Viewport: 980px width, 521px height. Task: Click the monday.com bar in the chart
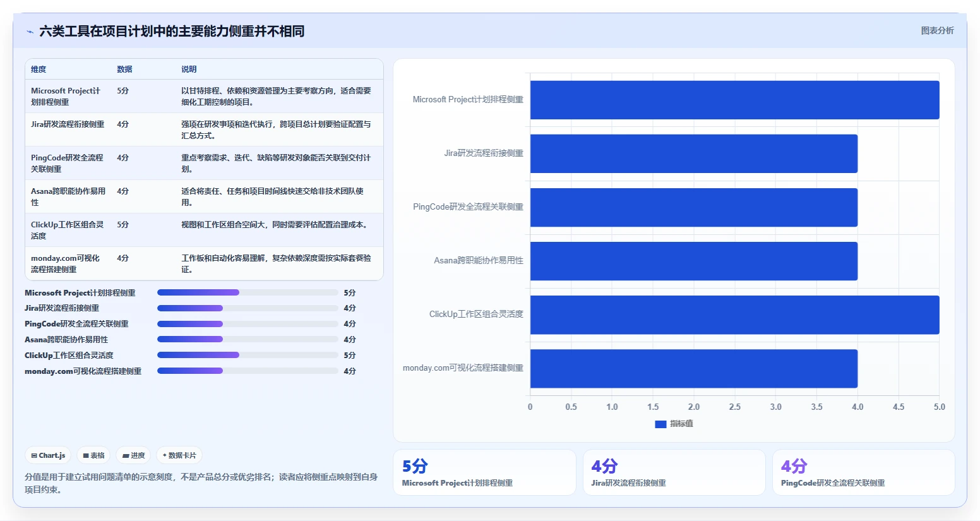tap(694, 368)
